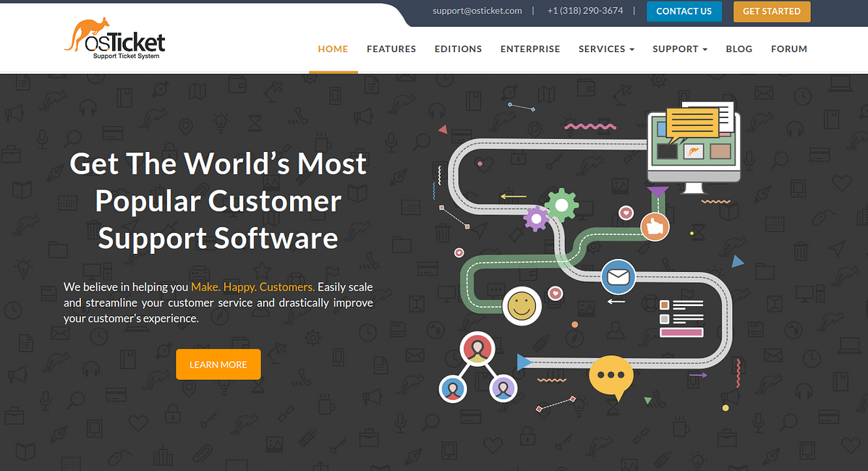Image resolution: width=868 pixels, height=471 pixels.
Task: Click the blue envelope mail icon
Action: (618, 276)
